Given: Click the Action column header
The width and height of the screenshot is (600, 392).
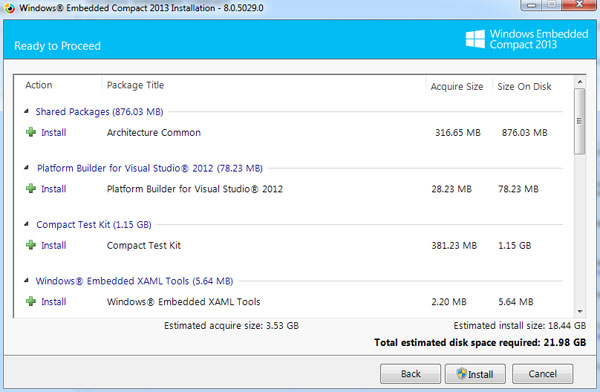Looking at the screenshot, I should pos(39,85).
